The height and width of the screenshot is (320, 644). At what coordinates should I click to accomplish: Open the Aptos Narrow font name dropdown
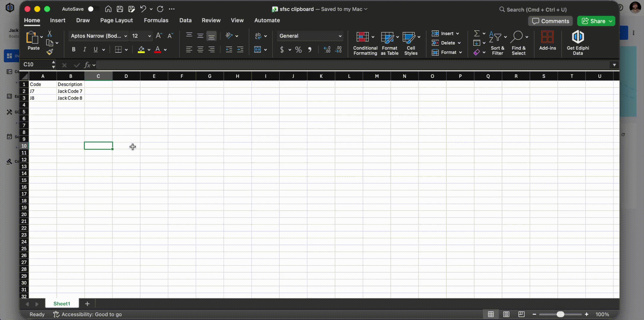[x=126, y=36]
